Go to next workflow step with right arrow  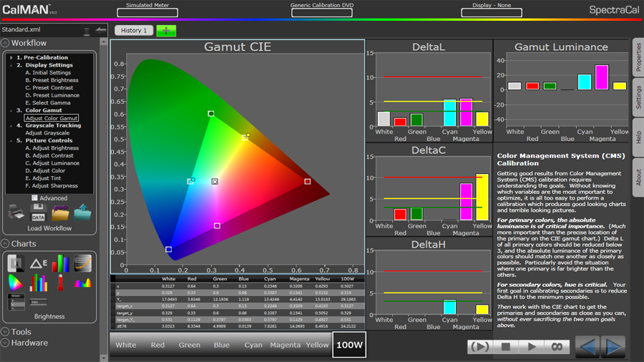[x=613, y=347]
